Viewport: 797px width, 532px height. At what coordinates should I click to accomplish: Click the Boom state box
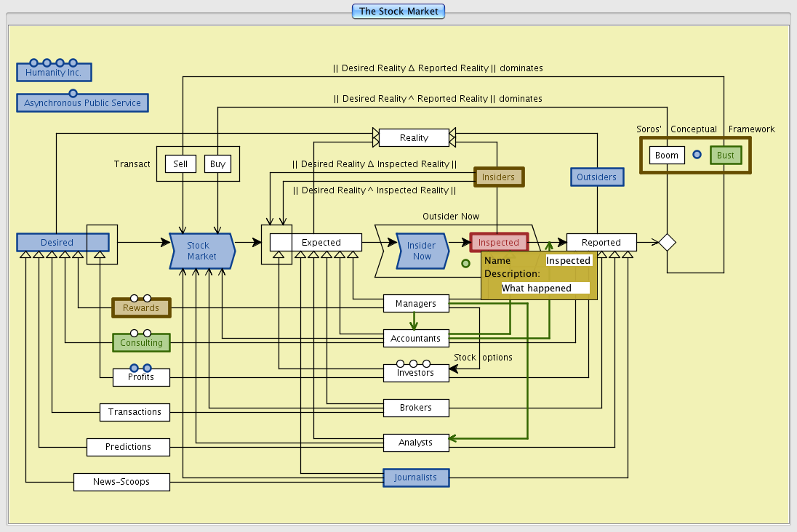[667, 156]
